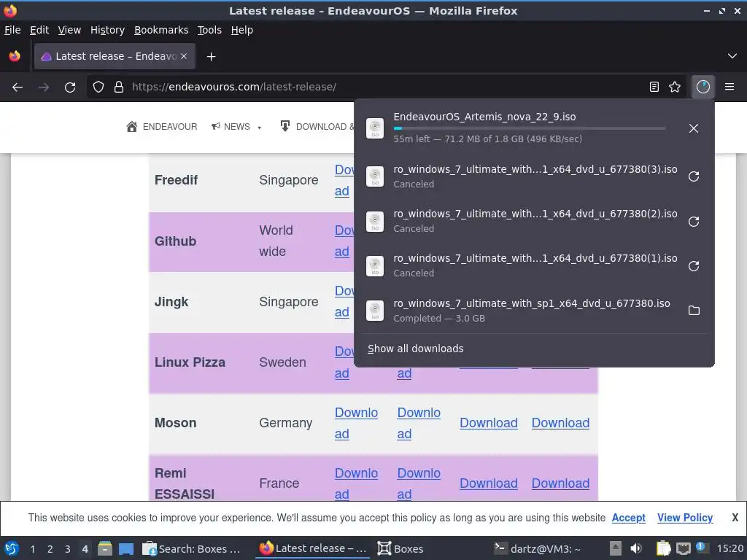This screenshot has height=560, width=747.
Task: Switch to workspace 3
Action: [x=68, y=549]
